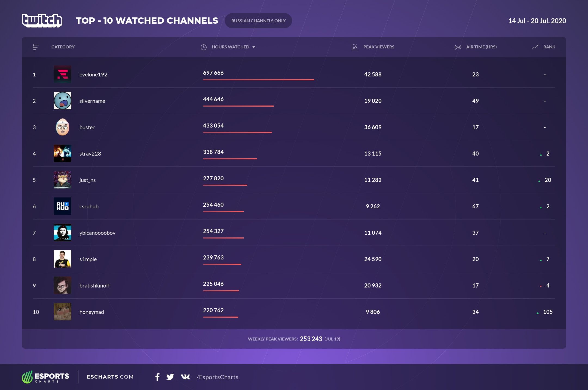This screenshot has width=588, height=390.
Task: Click the Twitch logo
Action: [42, 20]
